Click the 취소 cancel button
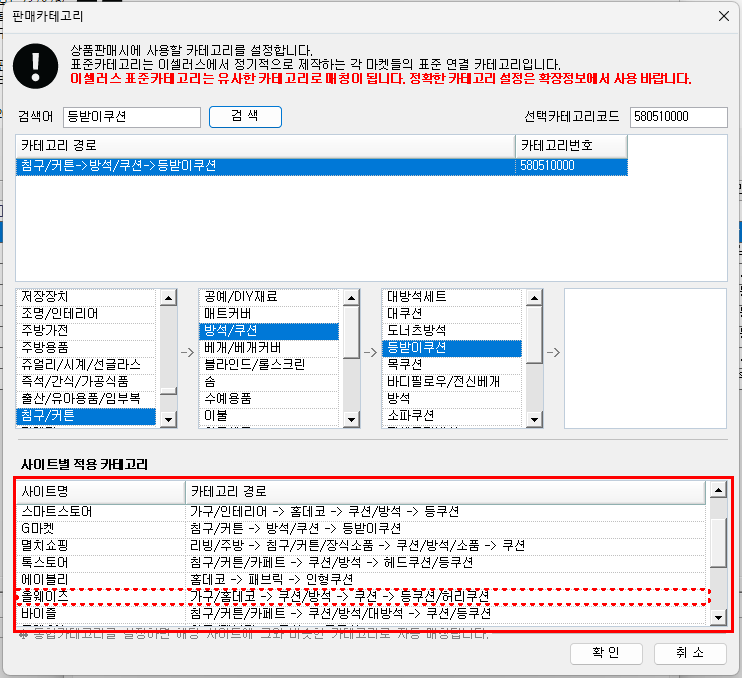The height and width of the screenshot is (678, 742). click(x=689, y=653)
